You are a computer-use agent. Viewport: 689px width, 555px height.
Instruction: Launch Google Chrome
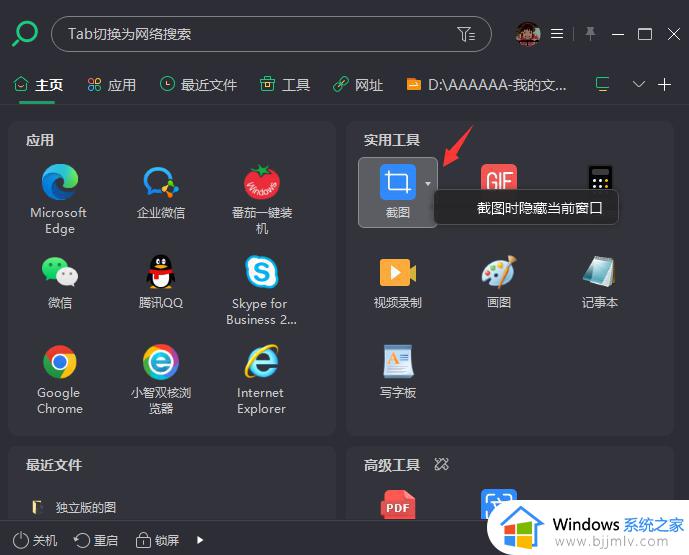point(59,380)
